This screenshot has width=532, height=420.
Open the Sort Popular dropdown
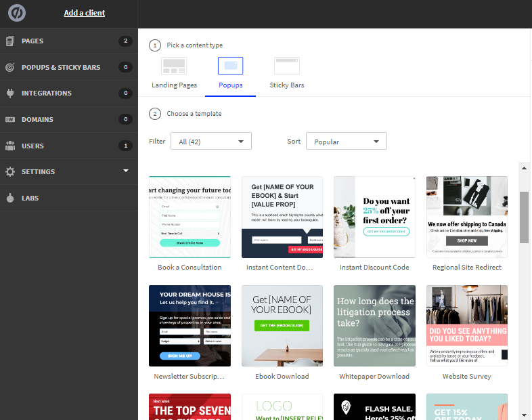pos(347,142)
